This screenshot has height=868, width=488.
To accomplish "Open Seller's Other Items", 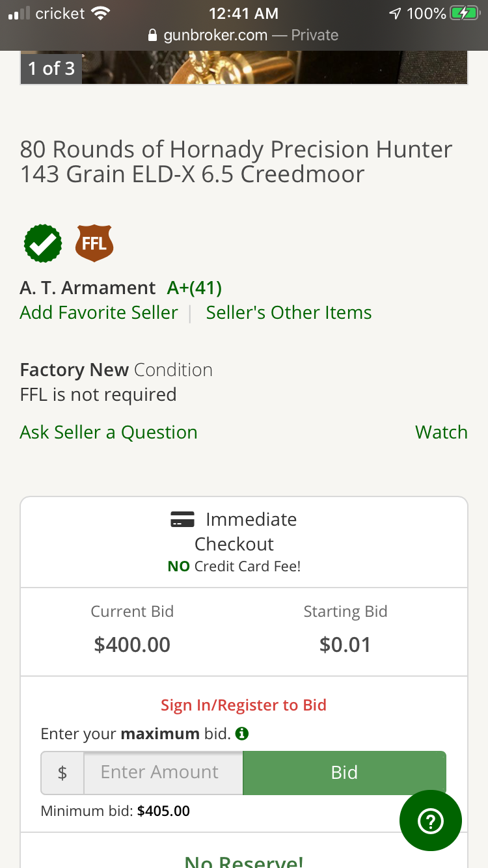I will 288,312.
